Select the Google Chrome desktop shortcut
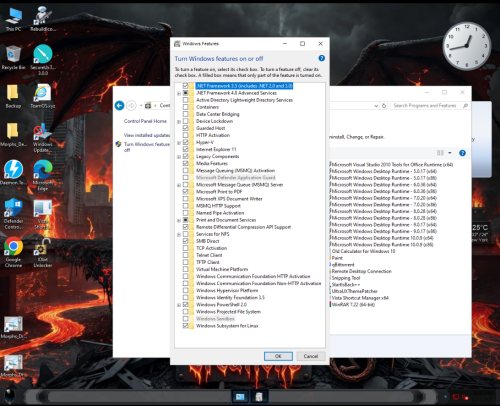 point(13,252)
